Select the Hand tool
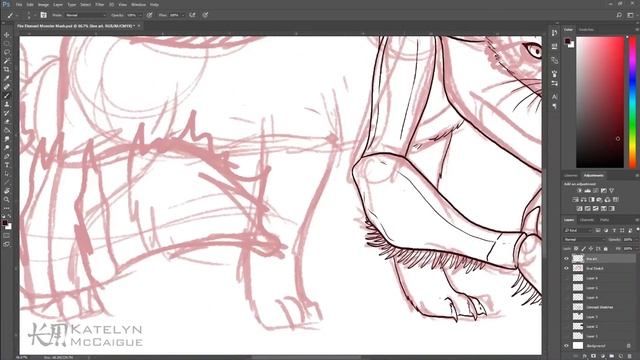The image size is (640, 360). [x=7, y=191]
